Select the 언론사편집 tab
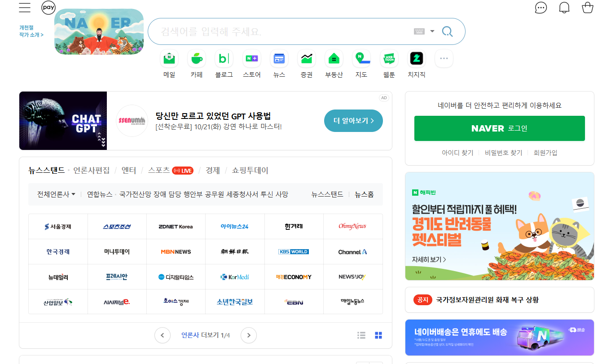611x364 pixels. coord(92,171)
